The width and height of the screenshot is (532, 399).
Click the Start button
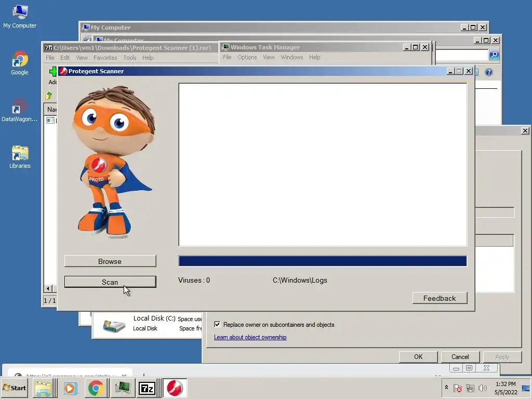14,388
